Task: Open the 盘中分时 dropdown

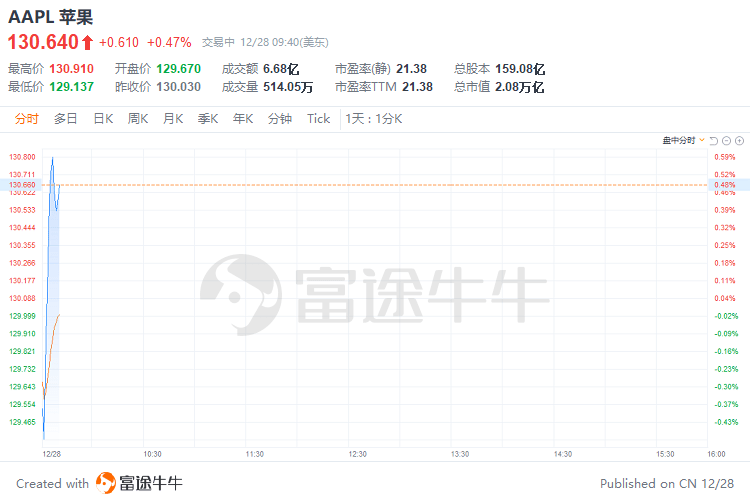Action: pyautogui.click(x=684, y=141)
